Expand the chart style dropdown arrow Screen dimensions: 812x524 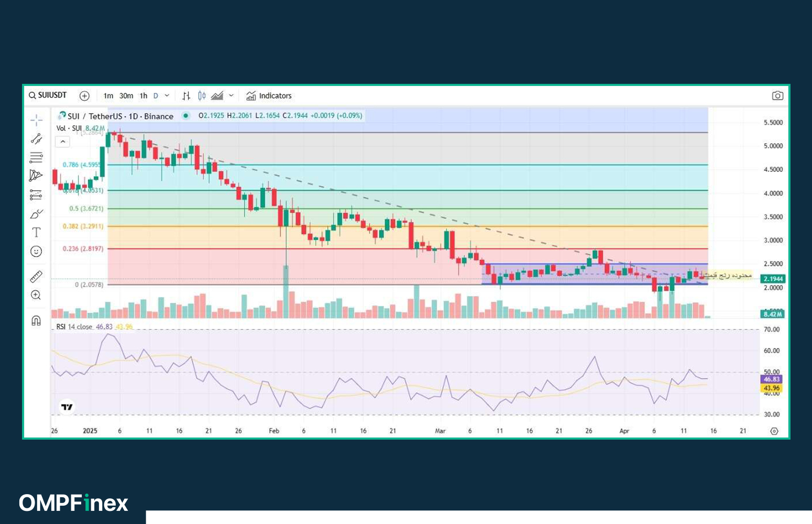click(x=231, y=95)
